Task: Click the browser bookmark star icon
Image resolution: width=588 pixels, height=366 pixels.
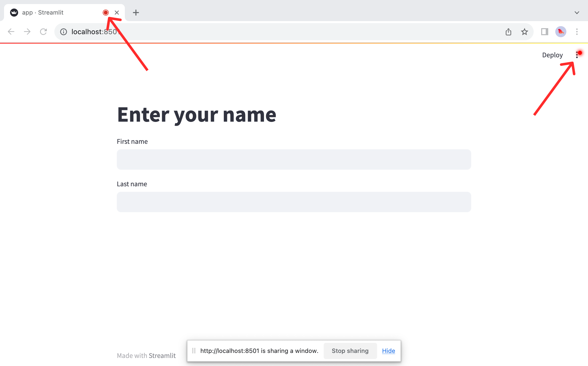Action: coord(524,32)
